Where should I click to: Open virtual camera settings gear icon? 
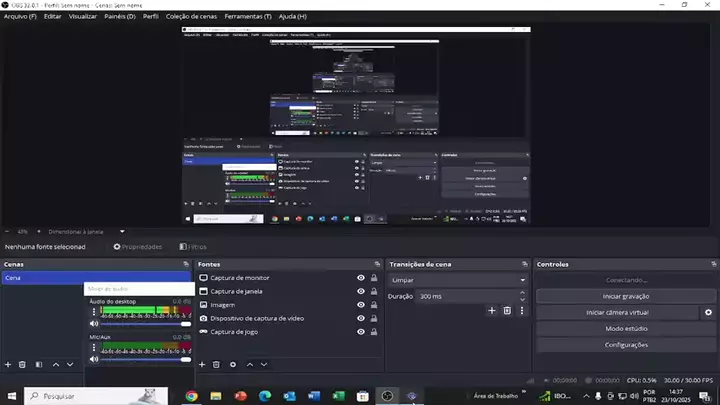pyautogui.click(x=709, y=313)
